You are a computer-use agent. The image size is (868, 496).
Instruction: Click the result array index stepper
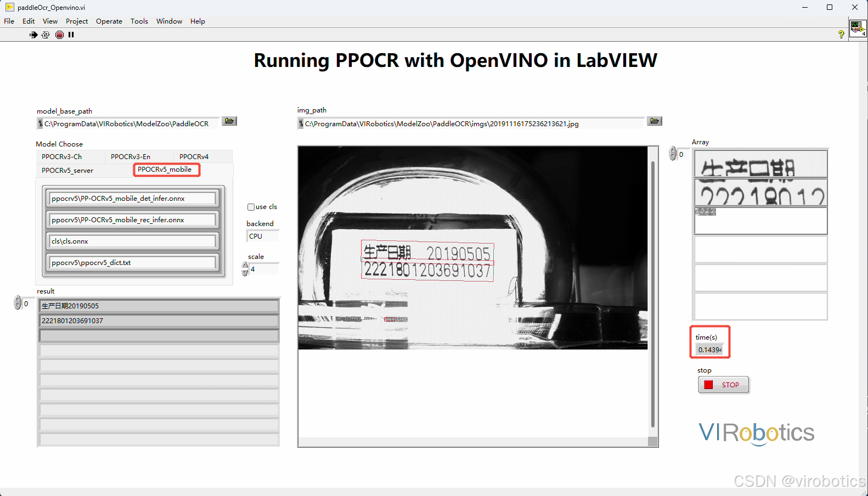[18, 303]
